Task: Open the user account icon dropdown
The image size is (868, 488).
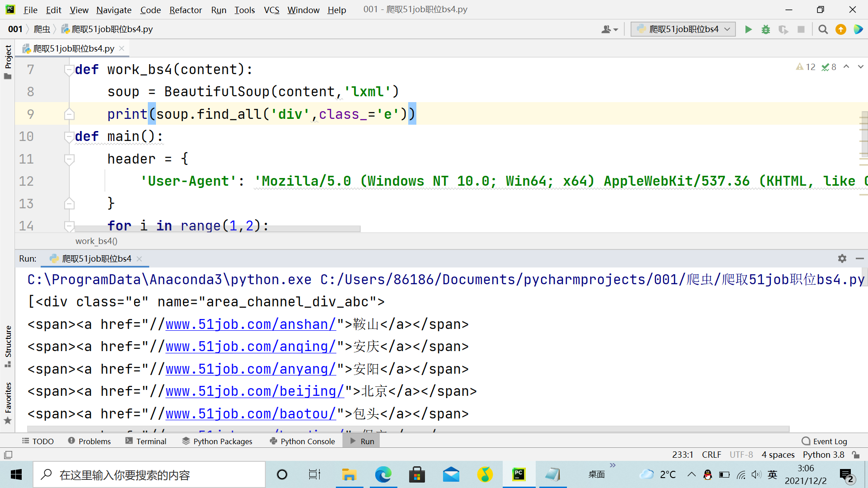Action: [x=609, y=29]
